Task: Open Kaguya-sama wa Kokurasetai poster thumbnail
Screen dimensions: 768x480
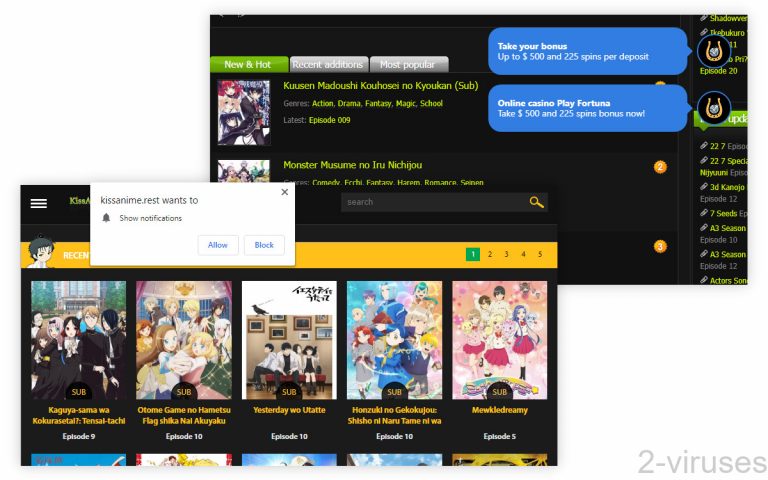Action: 78,340
